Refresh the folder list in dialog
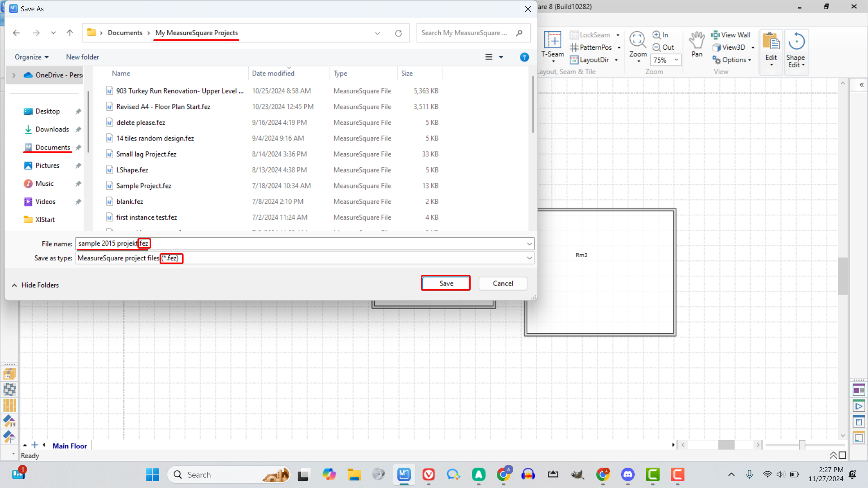Image resolution: width=868 pixels, height=488 pixels. coord(398,33)
